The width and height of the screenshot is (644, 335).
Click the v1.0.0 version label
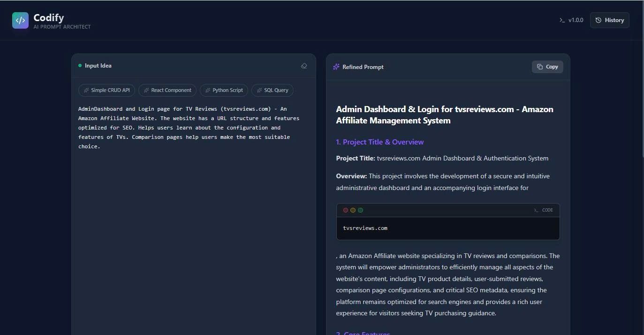(x=576, y=20)
